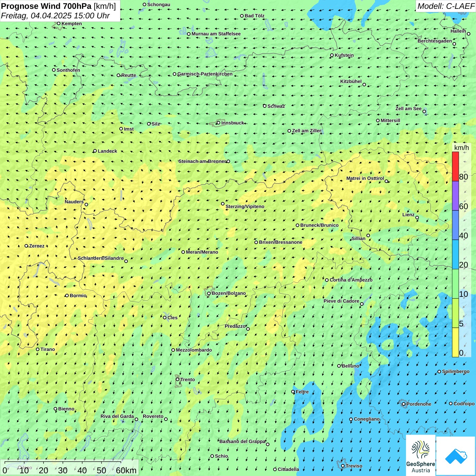The height and width of the screenshot is (476, 476).
Task: Click the purple 60 km/h legend swatch
Action: tap(455, 196)
